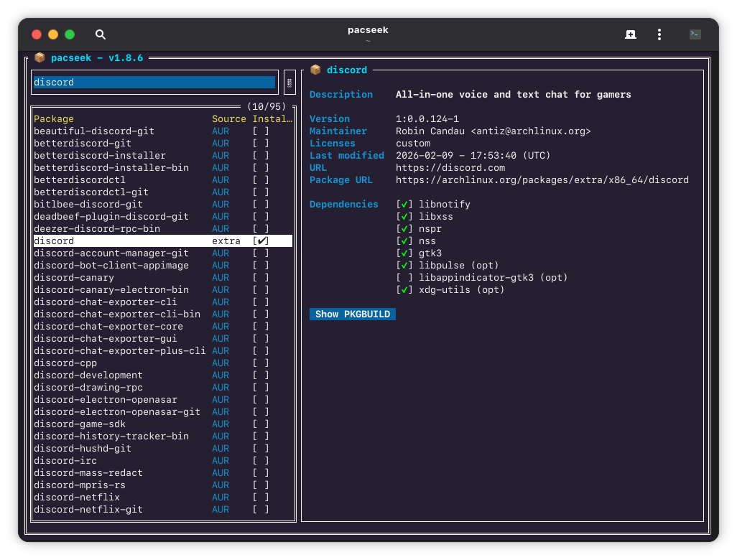
Task: Toggle installed checkbox for discord row
Action: tap(261, 241)
